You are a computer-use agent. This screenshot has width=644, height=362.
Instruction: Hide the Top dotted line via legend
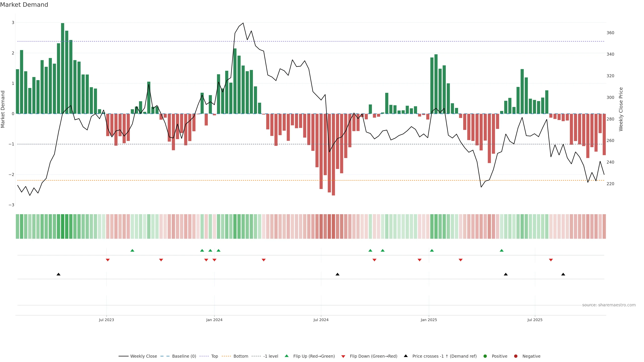[x=214, y=356]
